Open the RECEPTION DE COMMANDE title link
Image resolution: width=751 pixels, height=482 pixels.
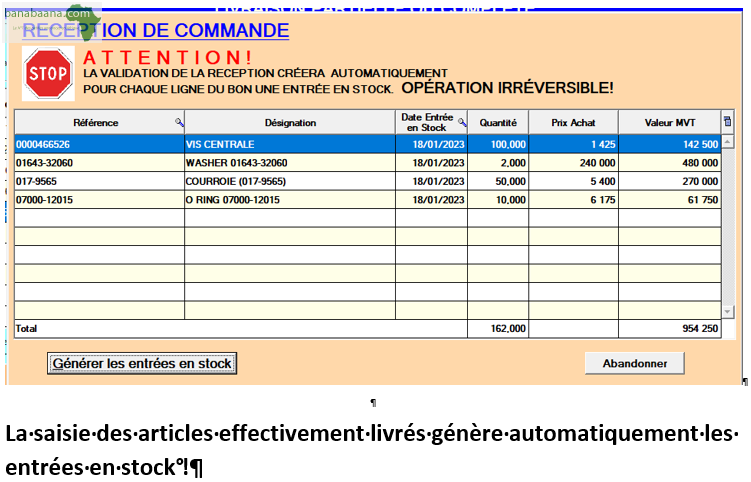[156, 31]
